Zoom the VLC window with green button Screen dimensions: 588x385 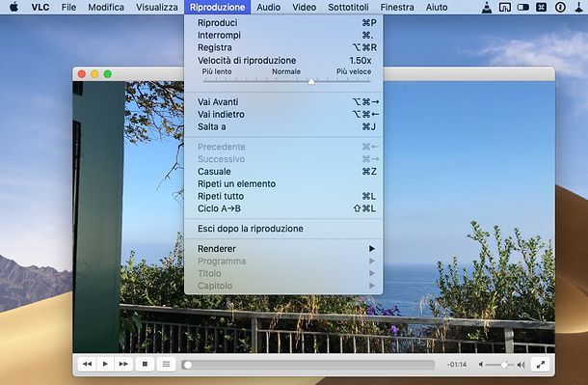click(108, 74)
